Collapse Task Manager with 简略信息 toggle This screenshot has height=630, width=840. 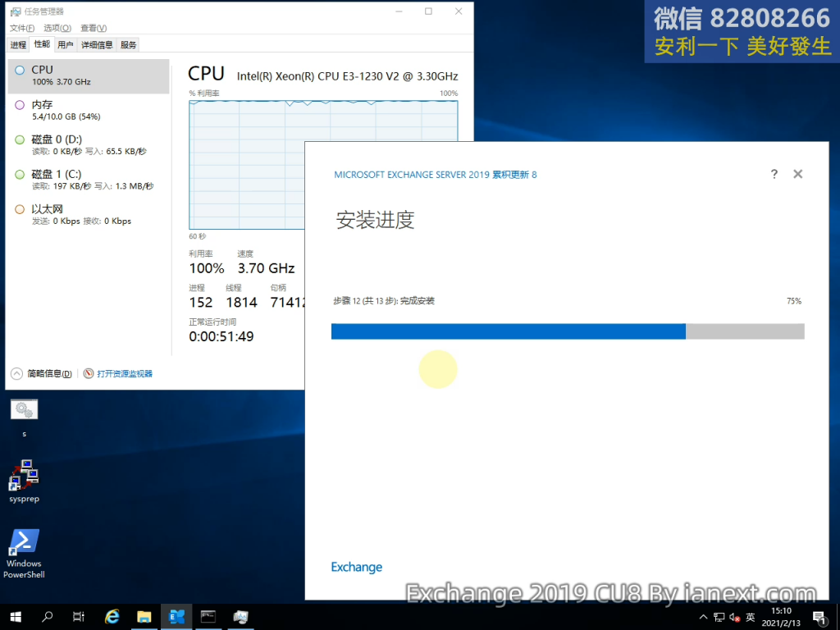pos(42,373)
